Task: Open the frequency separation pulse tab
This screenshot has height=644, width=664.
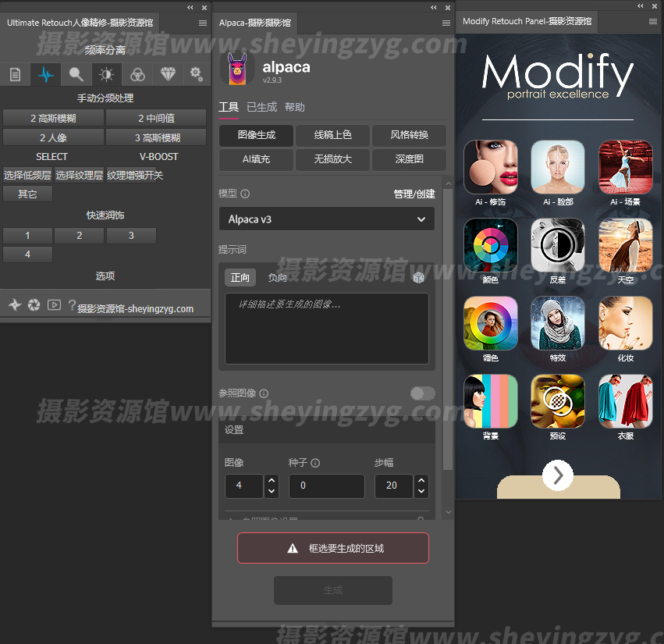Action: coord(46,75)
